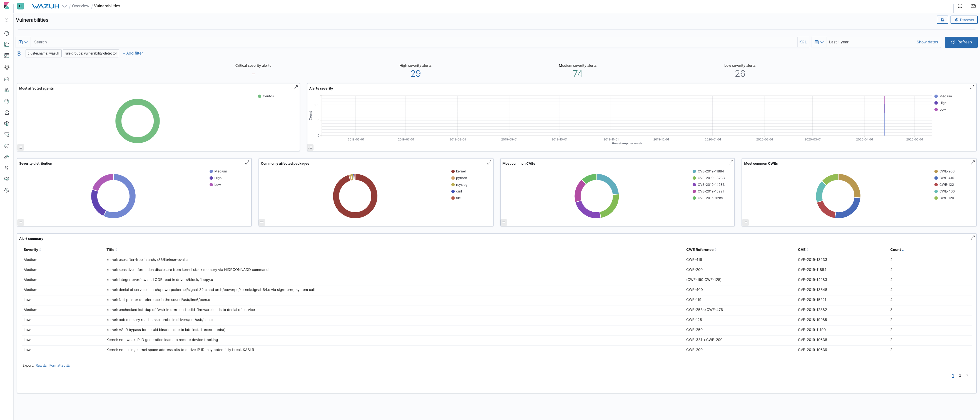Click Show dates link
This screenshot has width=980, height=420.
click(927, 42)
